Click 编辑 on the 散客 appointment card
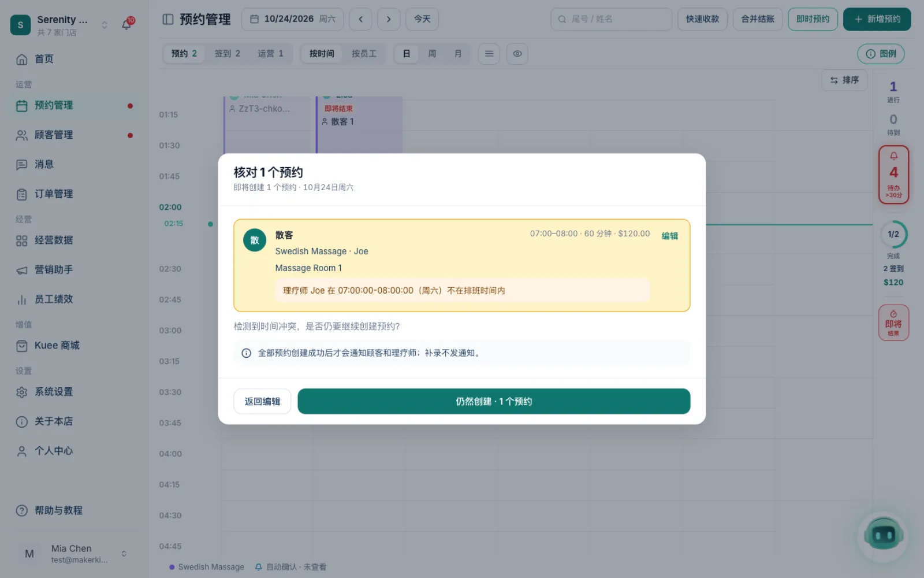The width and height of the screenshot is (924, 578). point(669,236)
